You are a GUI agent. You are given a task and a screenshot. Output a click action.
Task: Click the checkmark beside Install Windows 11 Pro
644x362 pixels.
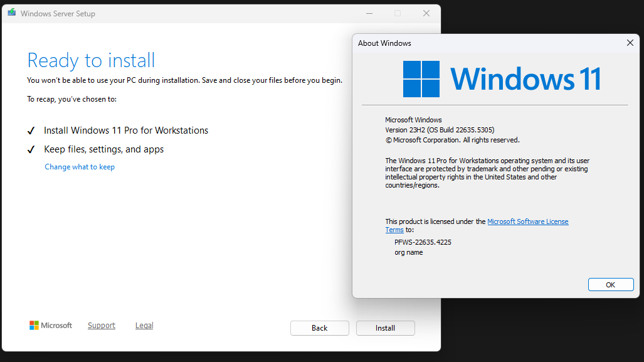31,130
